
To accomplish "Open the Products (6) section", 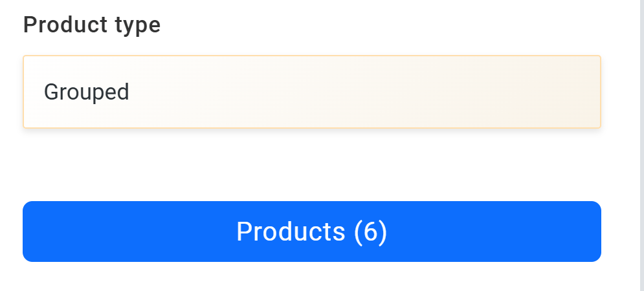I will (312, 232).
